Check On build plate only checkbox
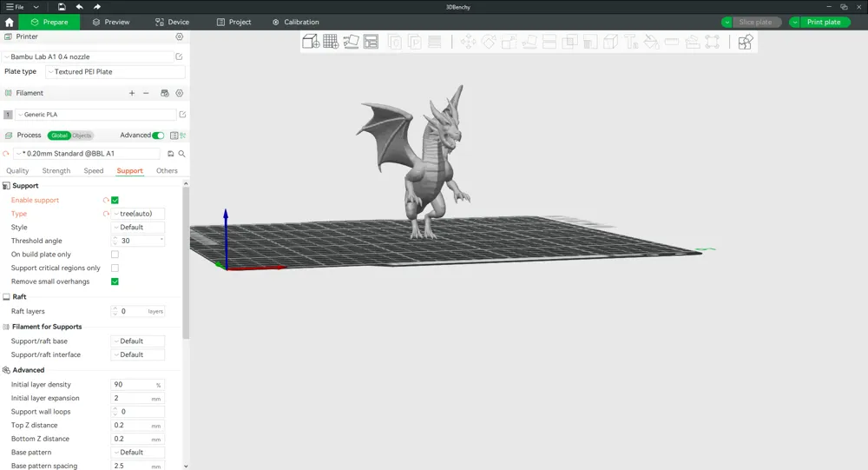The height and width of the screenshot is (470, 868). click(115, 255)
